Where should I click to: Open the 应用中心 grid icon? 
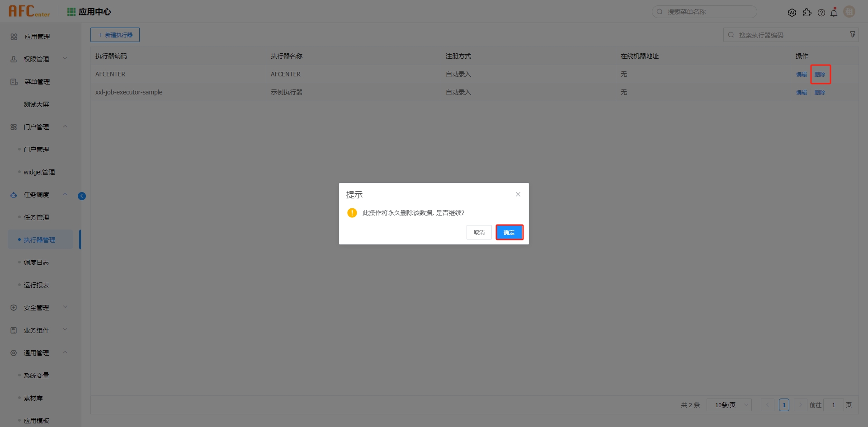[71, 12]
